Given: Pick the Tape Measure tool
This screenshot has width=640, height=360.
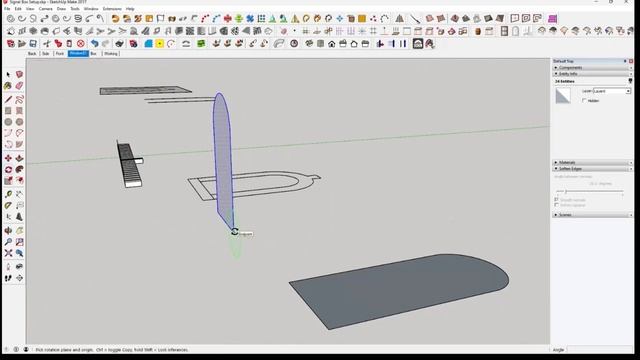Looking at the screenshot, I should [8, 195].
